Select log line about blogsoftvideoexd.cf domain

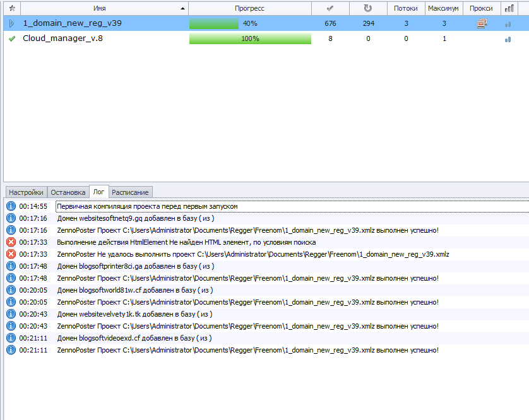(134, 338)
